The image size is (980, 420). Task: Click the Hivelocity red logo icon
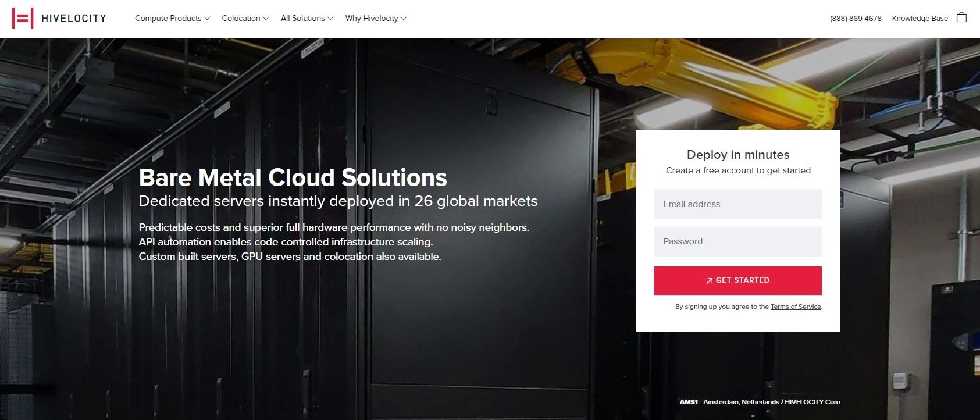(23, 18)
